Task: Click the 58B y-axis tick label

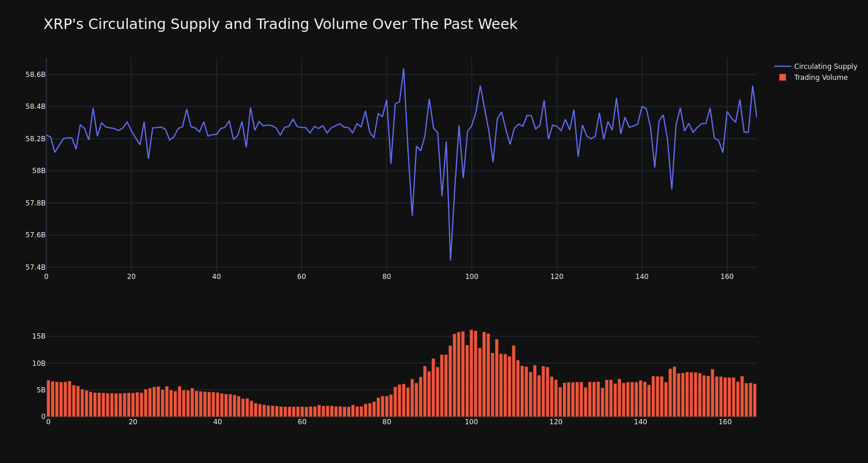Action: [39, 171]
